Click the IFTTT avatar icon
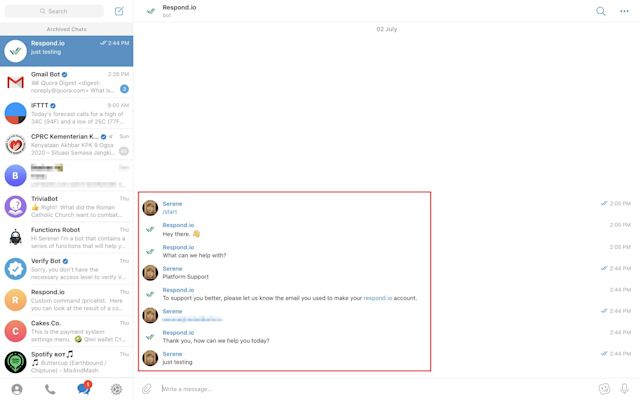640x400 pixels. coord(16,113)
